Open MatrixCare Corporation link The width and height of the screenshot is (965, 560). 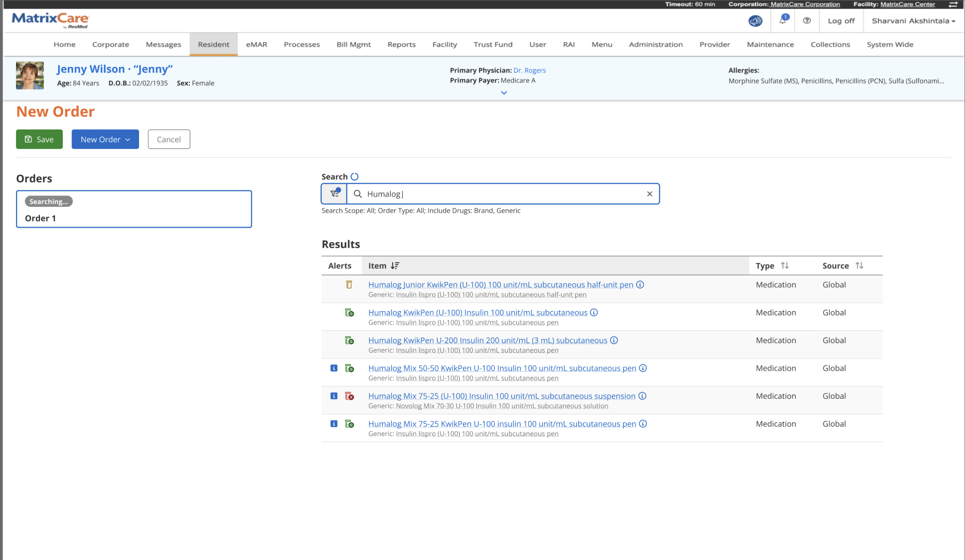tap(805, 4)
